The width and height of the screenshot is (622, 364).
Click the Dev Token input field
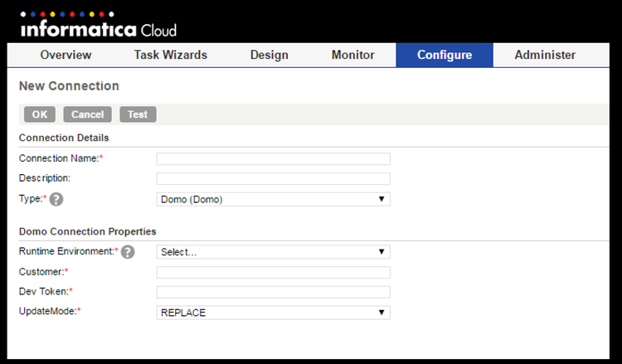point(274,292)
